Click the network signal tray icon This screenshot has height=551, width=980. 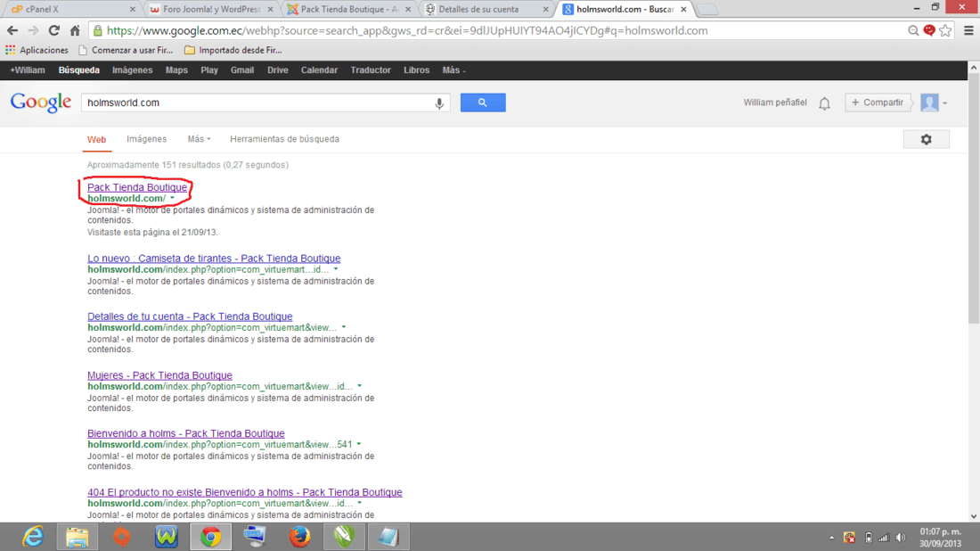point(884,538)
